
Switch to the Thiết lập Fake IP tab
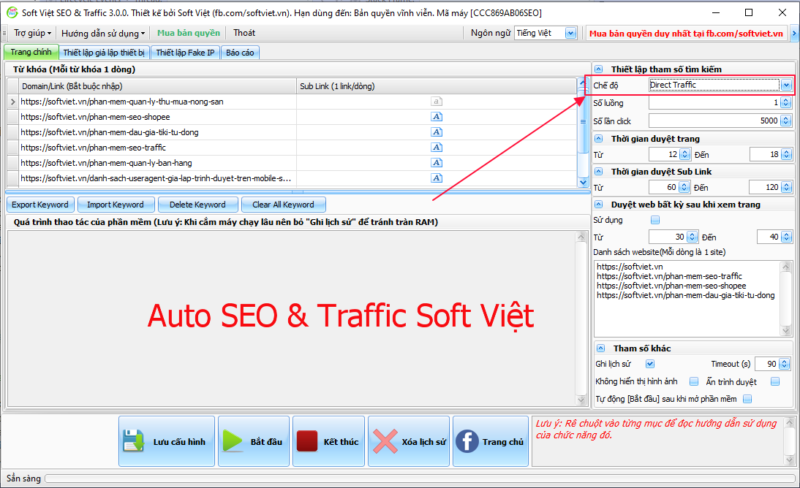185,53
